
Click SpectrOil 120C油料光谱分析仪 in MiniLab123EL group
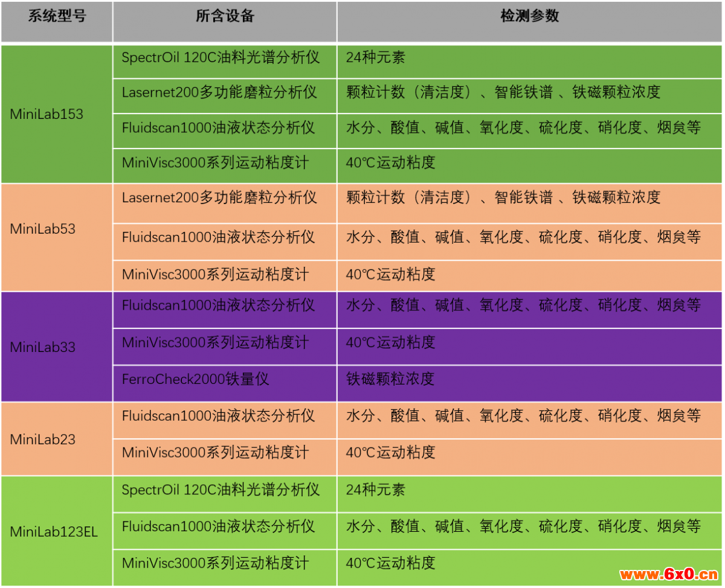coord(225,494)
